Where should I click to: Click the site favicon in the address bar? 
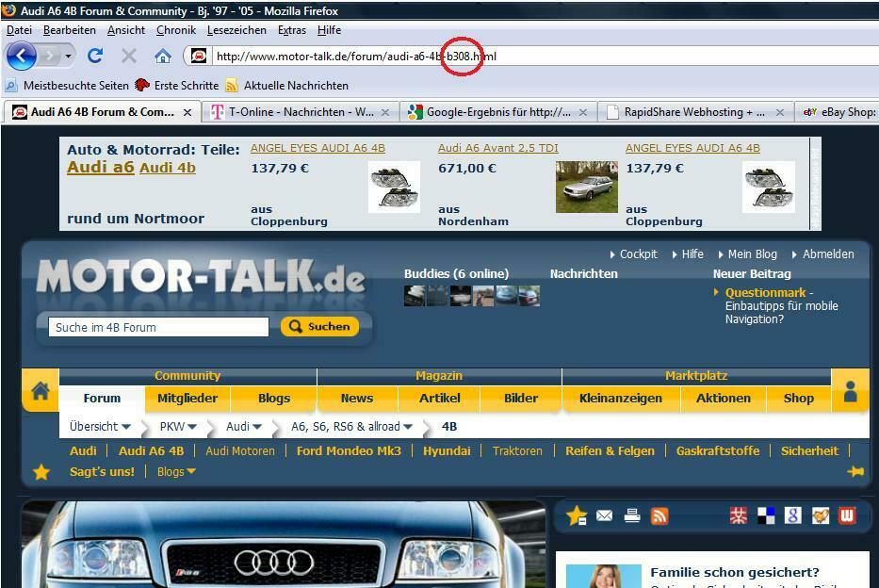point(199,56)
